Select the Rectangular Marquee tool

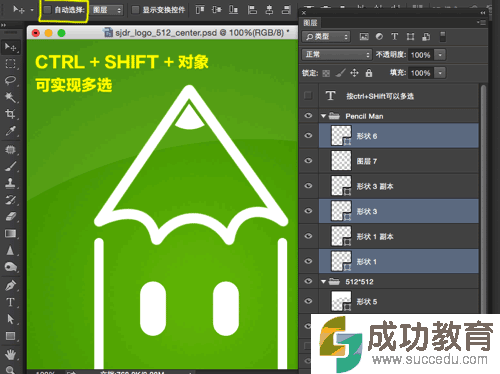(x=10, y=64)
